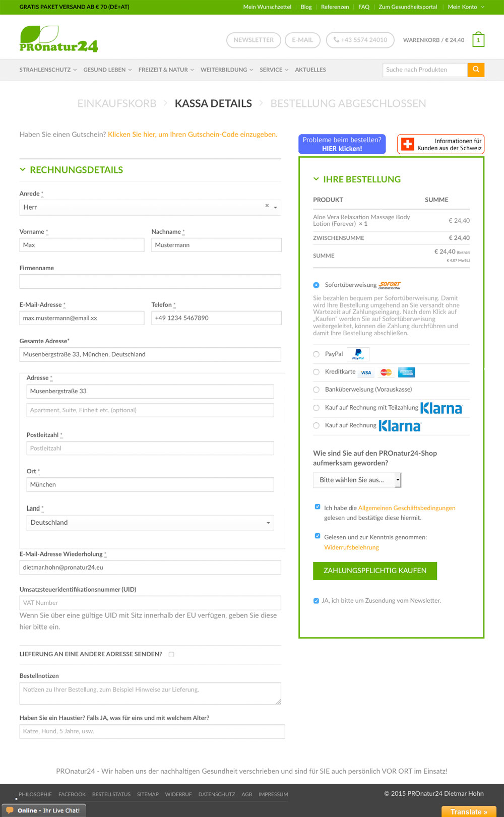The width and height of the screenshot is (504, 817).
Task: Clear the Anrede selection with the x
Action: pos(267,206)
